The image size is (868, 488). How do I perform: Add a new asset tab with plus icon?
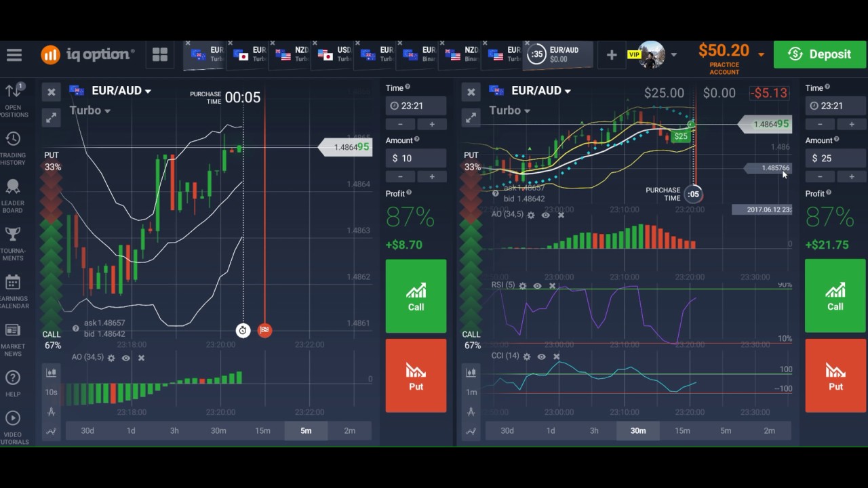(612, 56)
